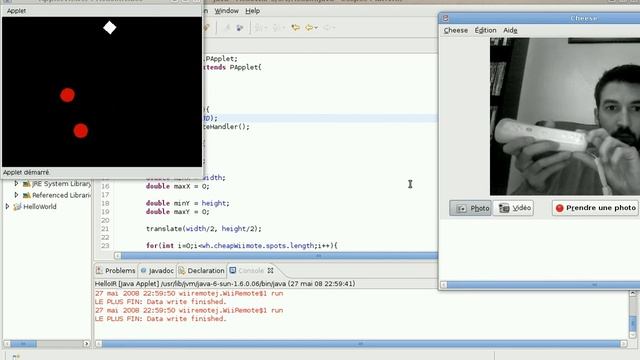Click the upper red dot in applet
Screen dimensions: 640x360
click(67, 95)
